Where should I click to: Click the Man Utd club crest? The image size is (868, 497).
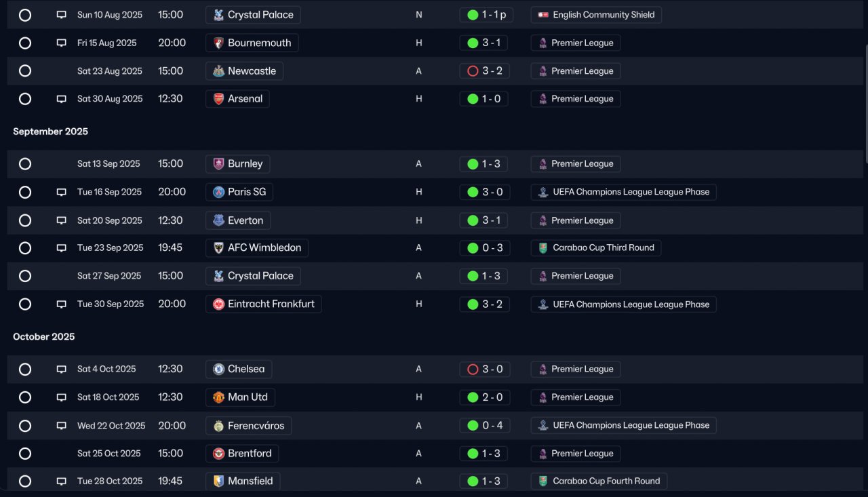(x=218, y=397)
